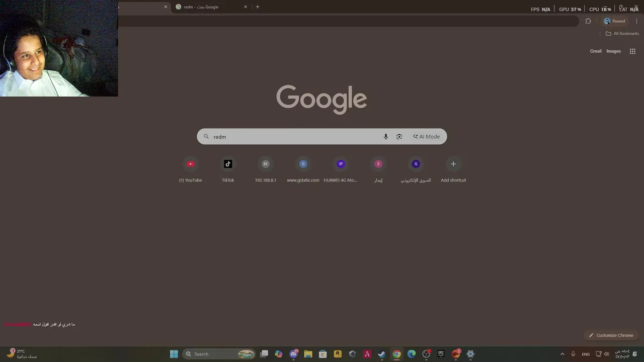This screenshot has height=362, width=644.
Task: Open the network tray icon
Action: coord(598,354)
